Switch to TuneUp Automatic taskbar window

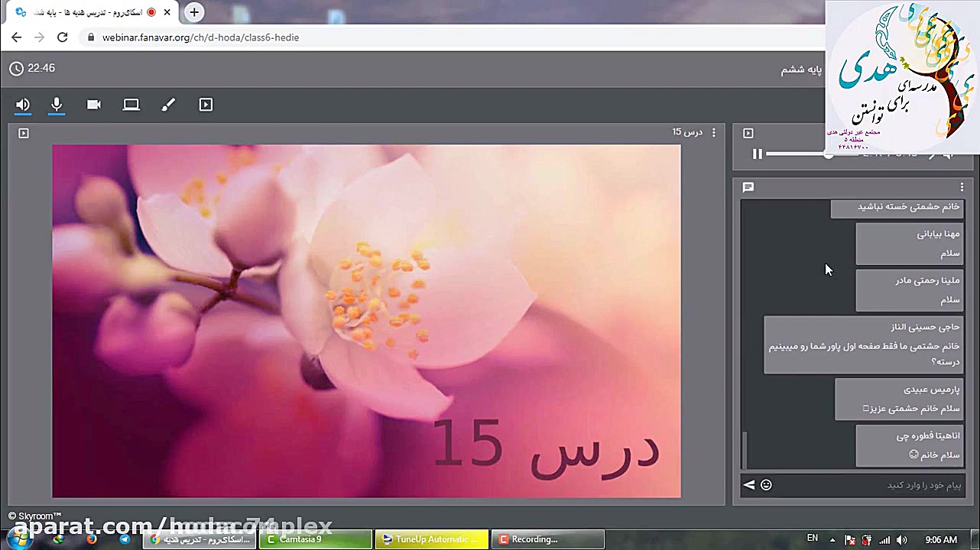tap(432, 539)
